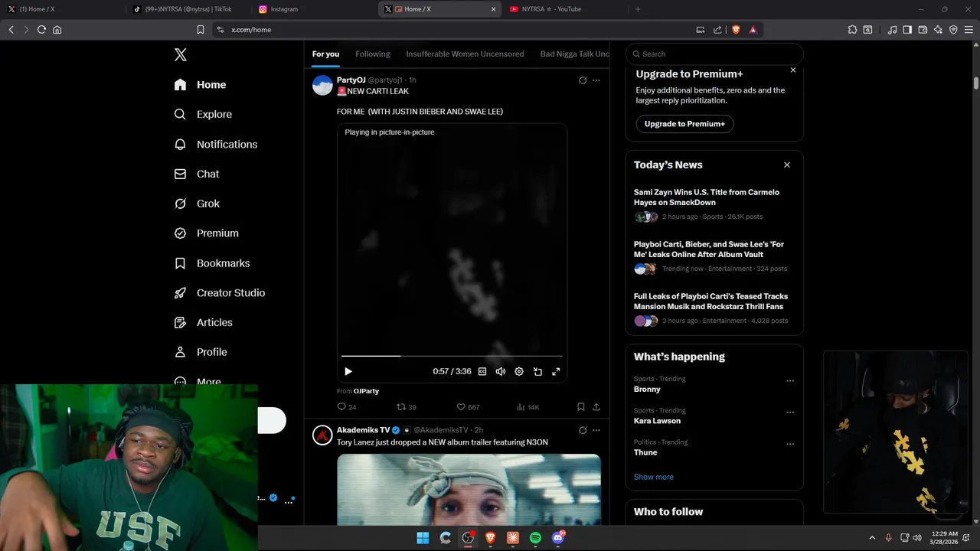980x551 pixels.
Task: Open the more menu on PartyOJ post
Action: (596, 80)
